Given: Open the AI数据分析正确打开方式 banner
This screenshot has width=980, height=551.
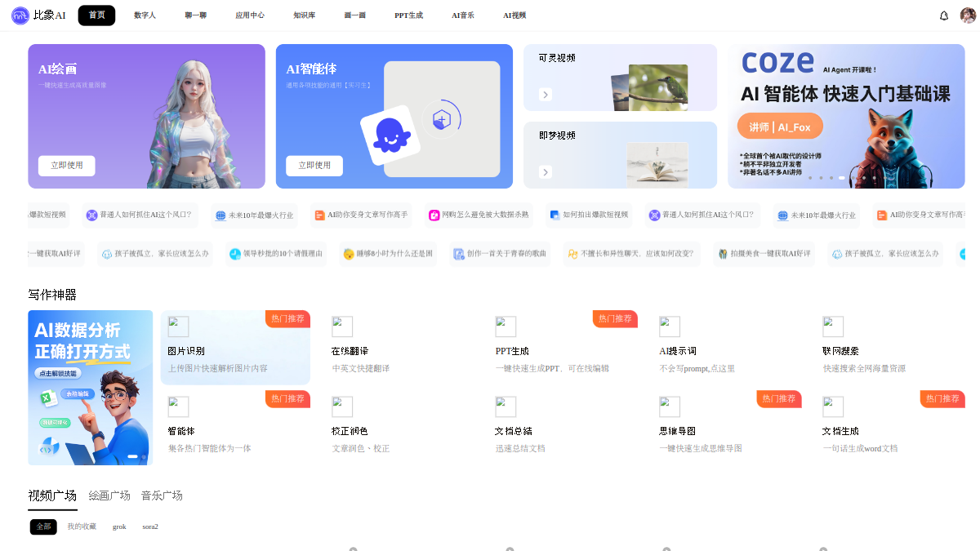Looking at the screenshot, I should pos(90,388).
